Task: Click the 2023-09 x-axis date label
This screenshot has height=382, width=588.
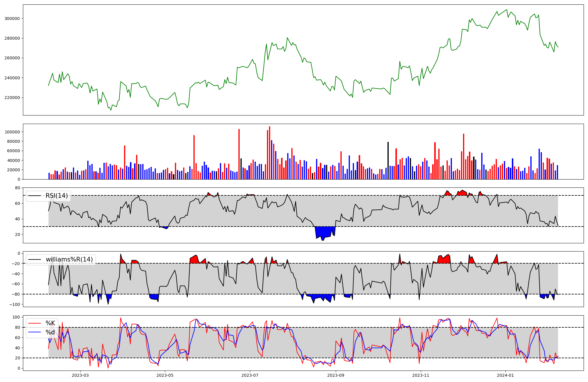Action: pos(335,375)
